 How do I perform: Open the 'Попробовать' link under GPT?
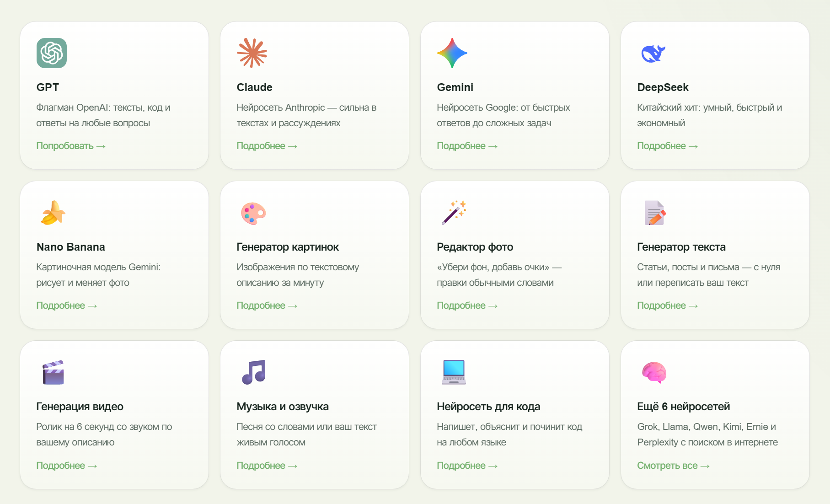(x=71, y=146)
